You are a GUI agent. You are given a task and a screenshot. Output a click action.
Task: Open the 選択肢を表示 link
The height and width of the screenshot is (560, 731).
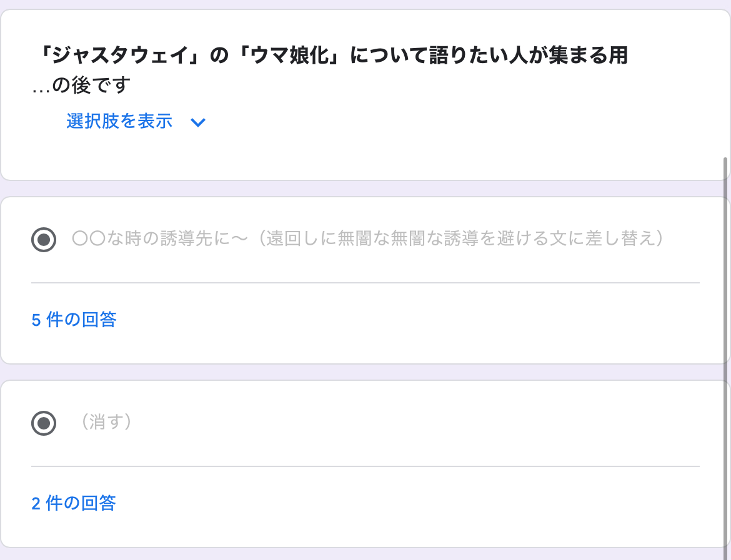pyautogui.click(x=119, y=121)
